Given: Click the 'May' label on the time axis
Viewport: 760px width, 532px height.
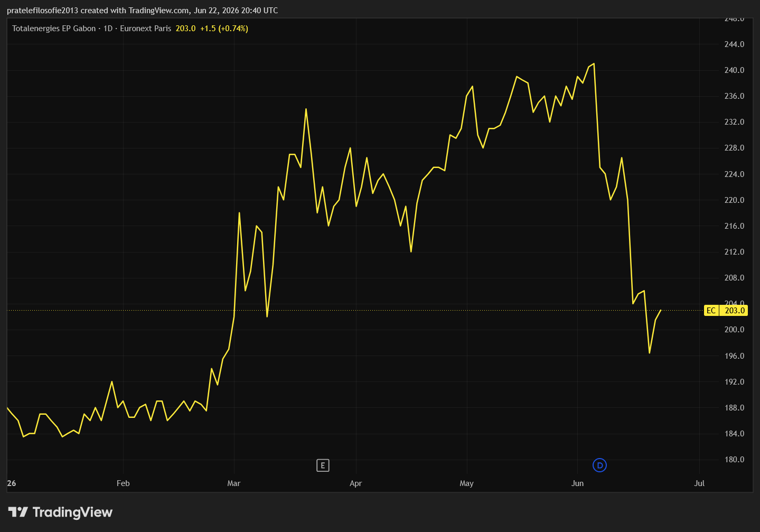Looking at the screenshot, I should pos(467,483).
